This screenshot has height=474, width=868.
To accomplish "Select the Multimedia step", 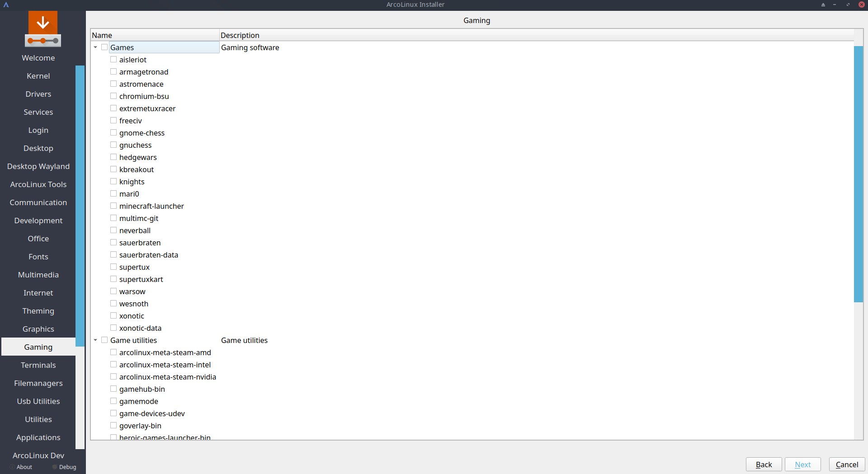I will (x=38, y=275).
